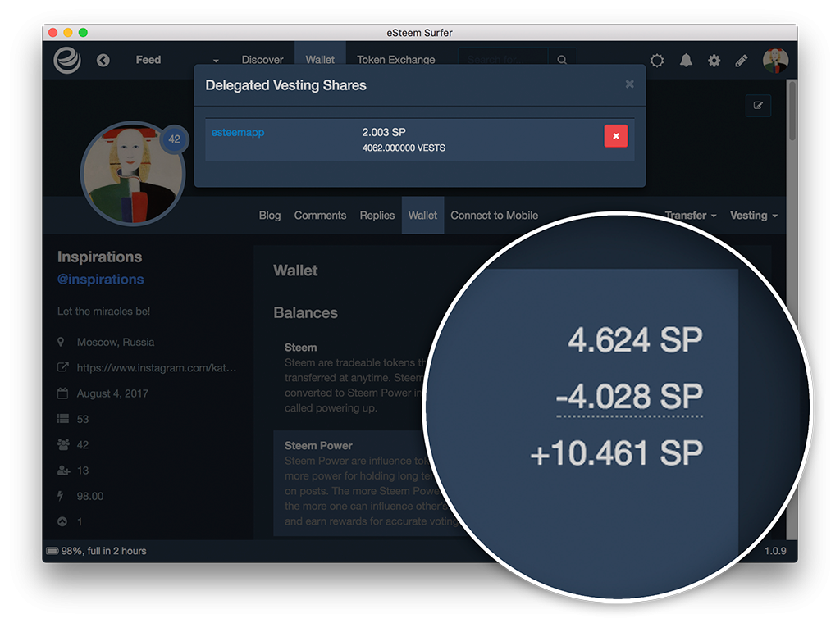Open the @inspirations username link
This screenshot has height=623, width=840.
[x=101, y=280]
